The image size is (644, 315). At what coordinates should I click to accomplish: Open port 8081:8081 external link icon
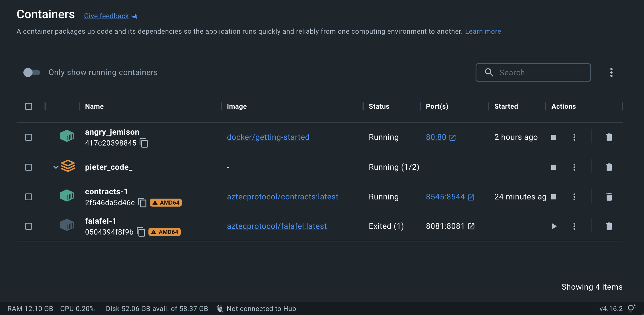pos(471,226)
